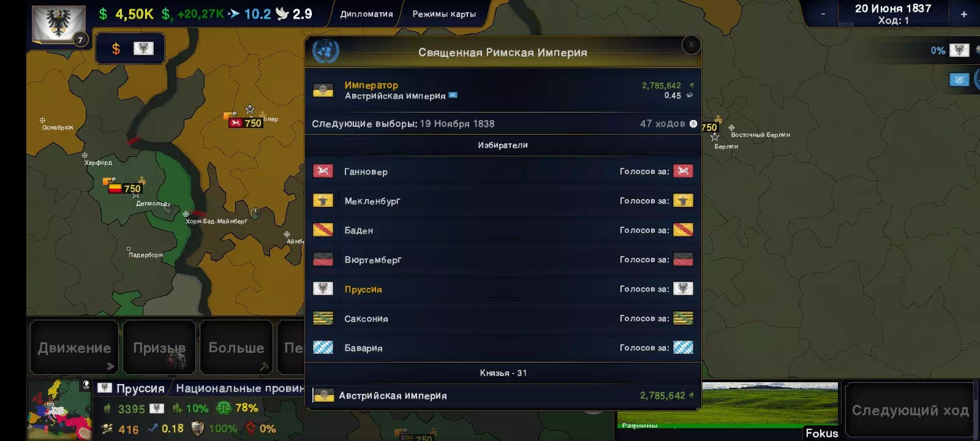Screen dimensions: 980x441
Task: Click the Призыв recruit button
Action: tap(159, 347)
